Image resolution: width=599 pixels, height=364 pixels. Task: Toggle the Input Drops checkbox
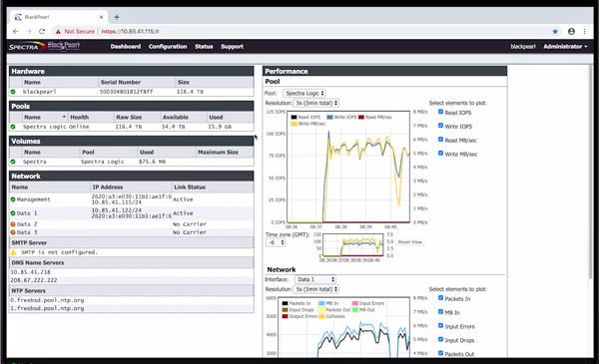(440, 339)
